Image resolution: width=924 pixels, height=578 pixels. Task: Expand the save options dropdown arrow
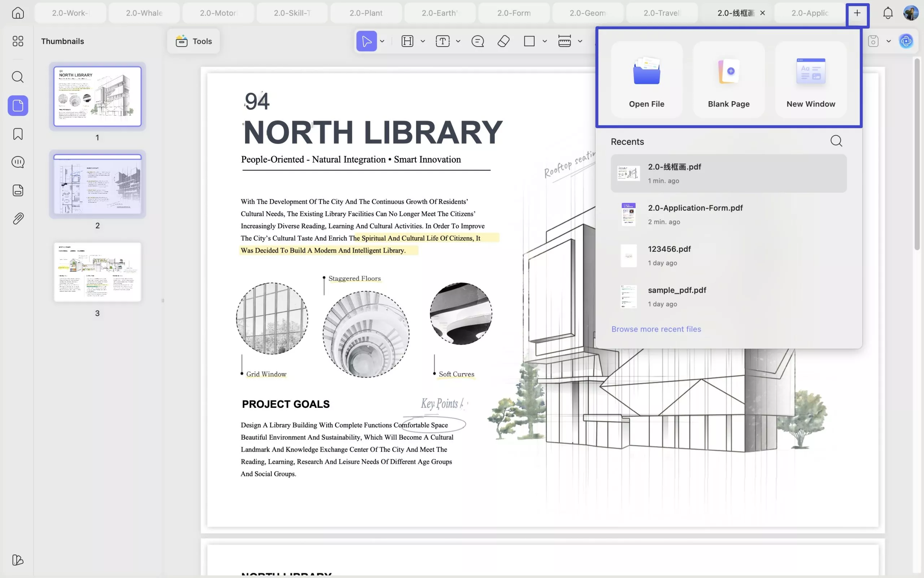point(889,41)
